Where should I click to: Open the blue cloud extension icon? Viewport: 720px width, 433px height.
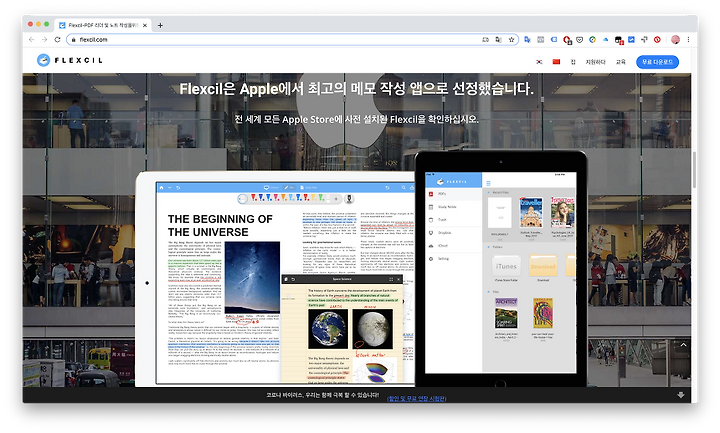[x=606, y=39]
